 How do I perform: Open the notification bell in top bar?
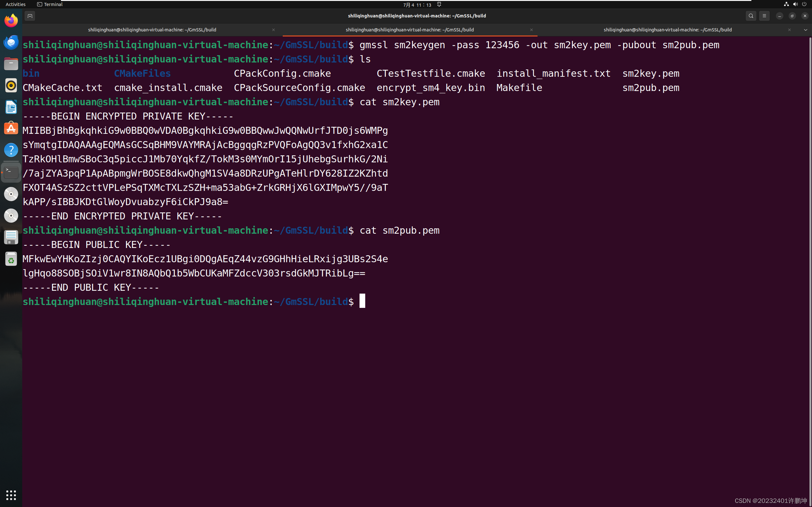pyautogui.click(x=439, y=4)
